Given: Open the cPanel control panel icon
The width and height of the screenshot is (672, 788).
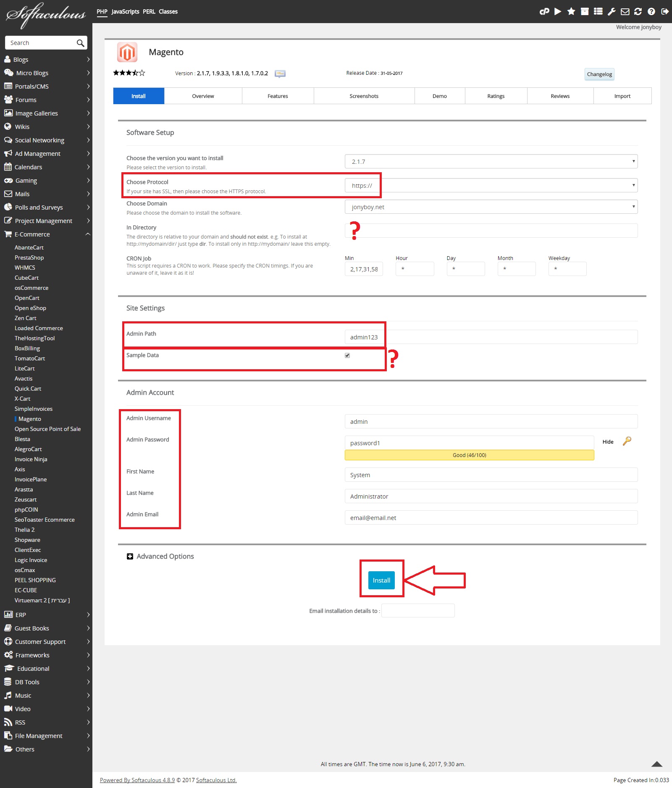Looking at the screenshot, I should coord(544,11).
